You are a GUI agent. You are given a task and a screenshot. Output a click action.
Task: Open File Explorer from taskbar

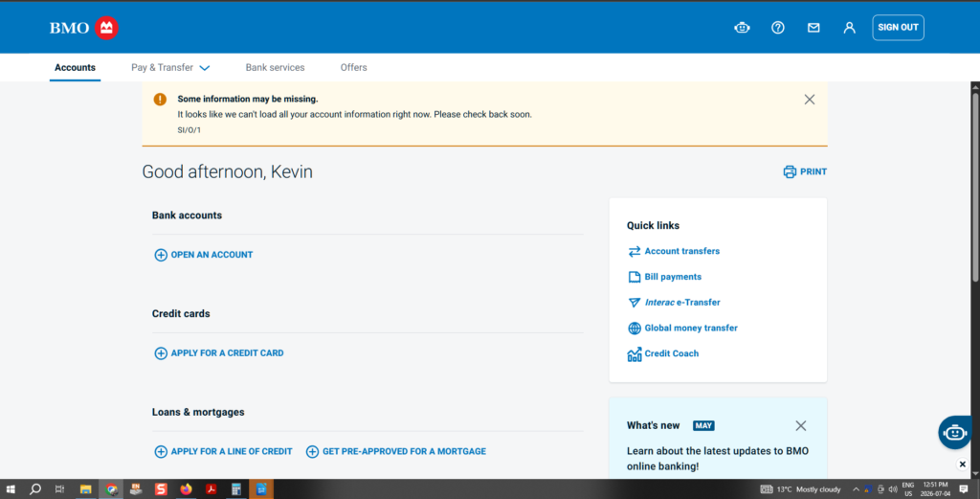[x=85, y=489]
